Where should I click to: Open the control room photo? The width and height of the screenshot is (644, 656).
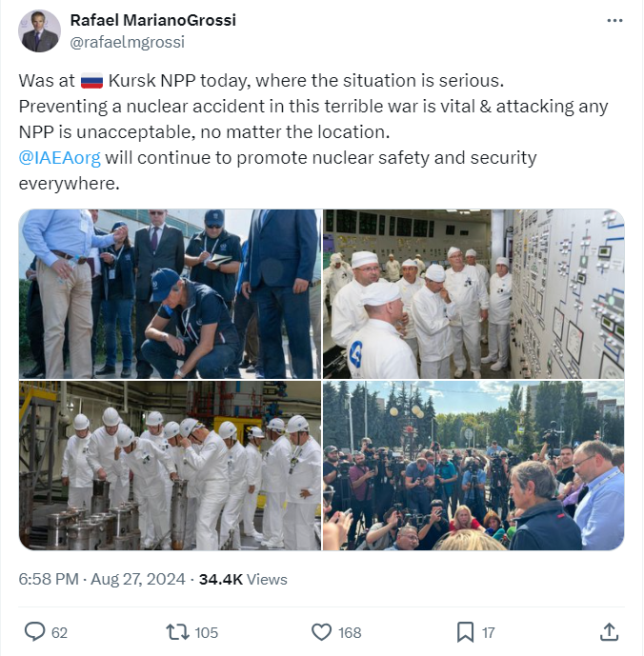(473, 294)
